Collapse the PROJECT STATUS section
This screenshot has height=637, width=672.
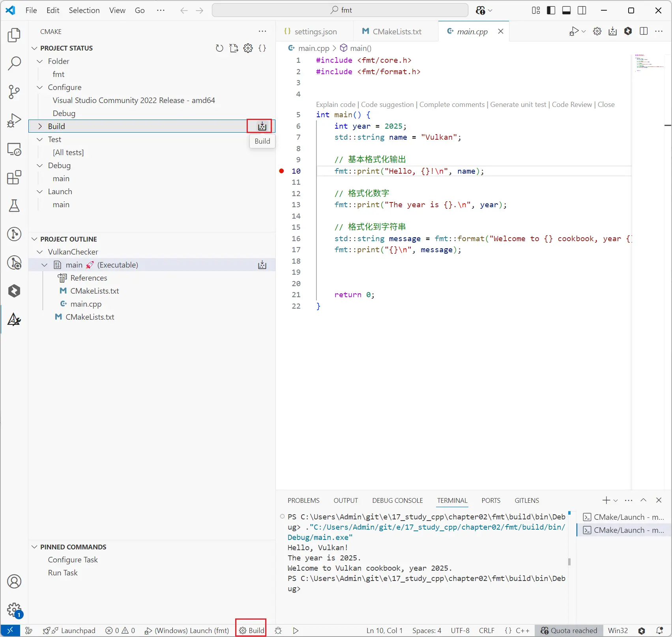(34, 48)
